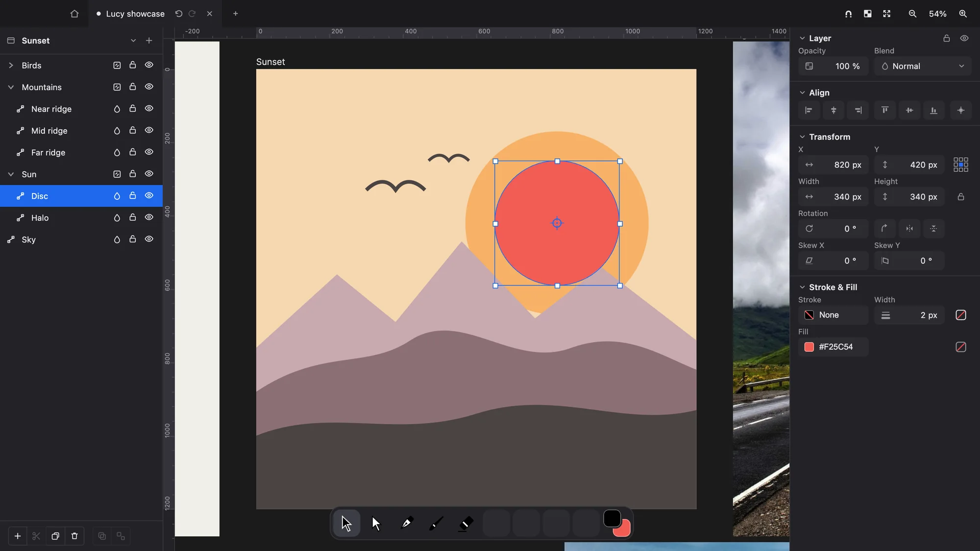Flip horizontally in Transform panel
This screenshot has width=980, height=551.
click(909, 229)
